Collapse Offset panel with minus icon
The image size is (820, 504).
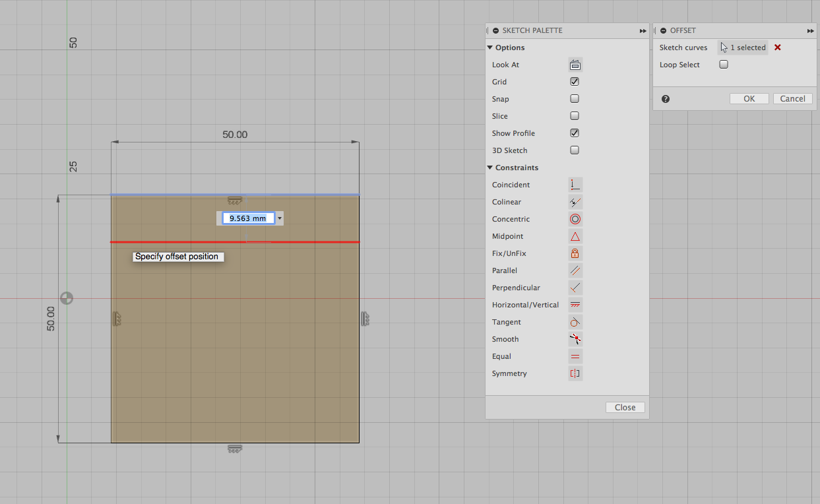[663, 31]
